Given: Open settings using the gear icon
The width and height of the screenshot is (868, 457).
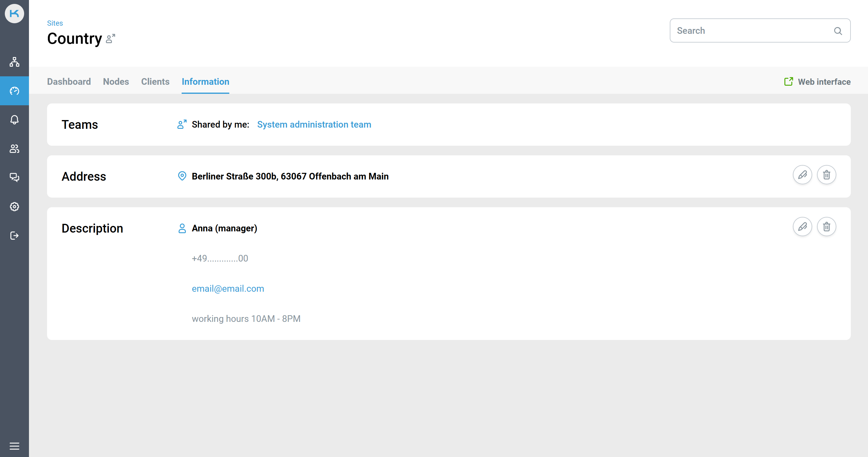Looking at the screenshot, I should click(14, 207).
